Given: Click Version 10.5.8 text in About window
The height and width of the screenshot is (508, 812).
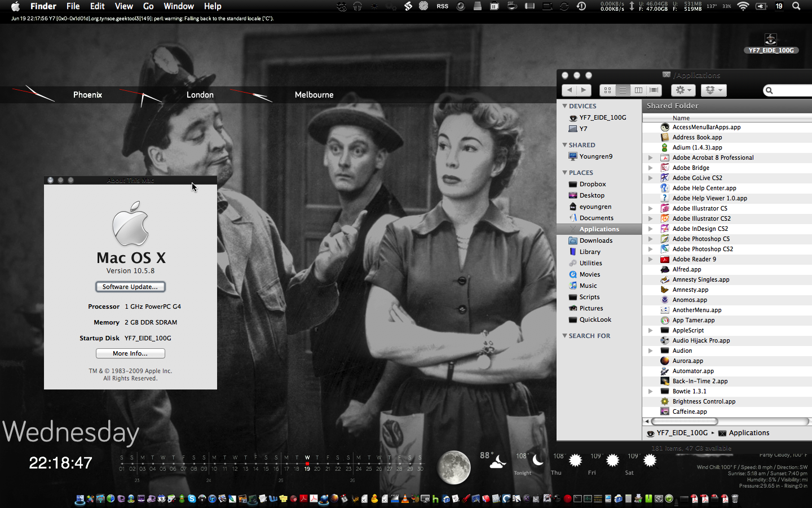Looking at the screenshot, I should pyautogui.click(x=130, y=271).
